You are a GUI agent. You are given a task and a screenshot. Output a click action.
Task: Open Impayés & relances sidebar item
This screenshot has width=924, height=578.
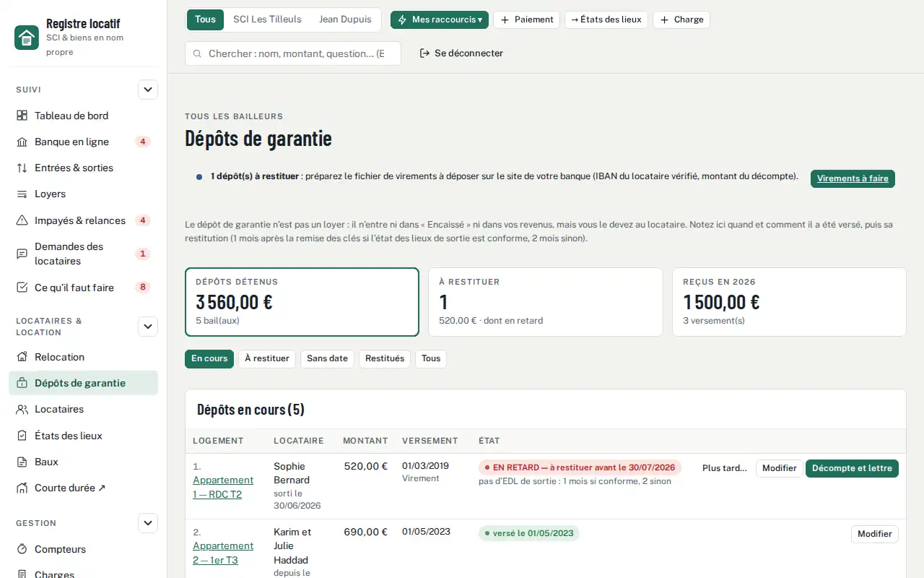83,220
